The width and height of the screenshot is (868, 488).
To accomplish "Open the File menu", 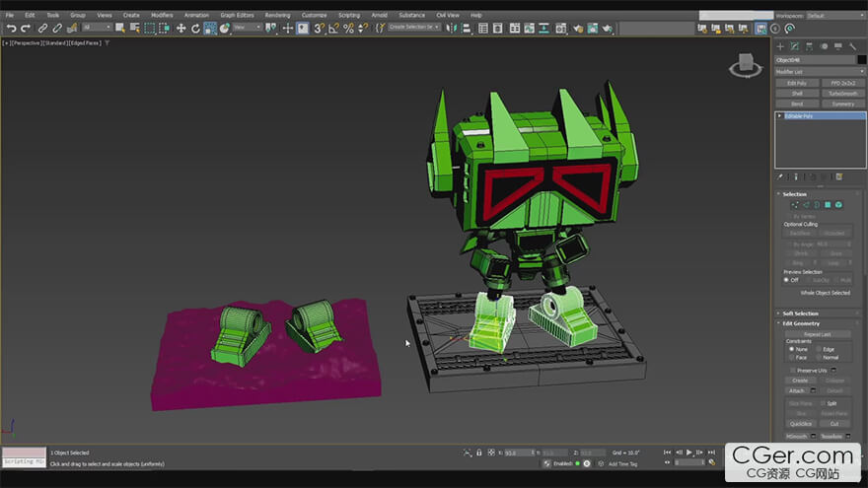I will [10, 15].
